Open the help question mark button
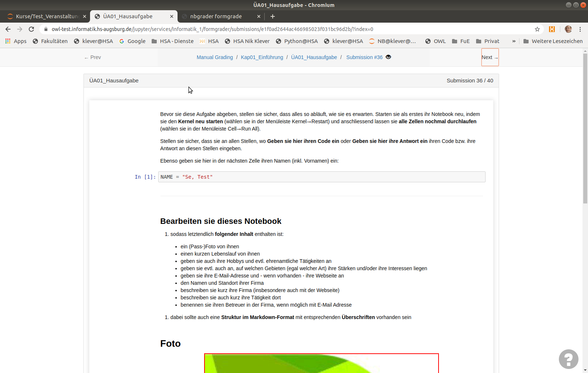The width and height of the screenshot is (588, 373). coord(569,359)
